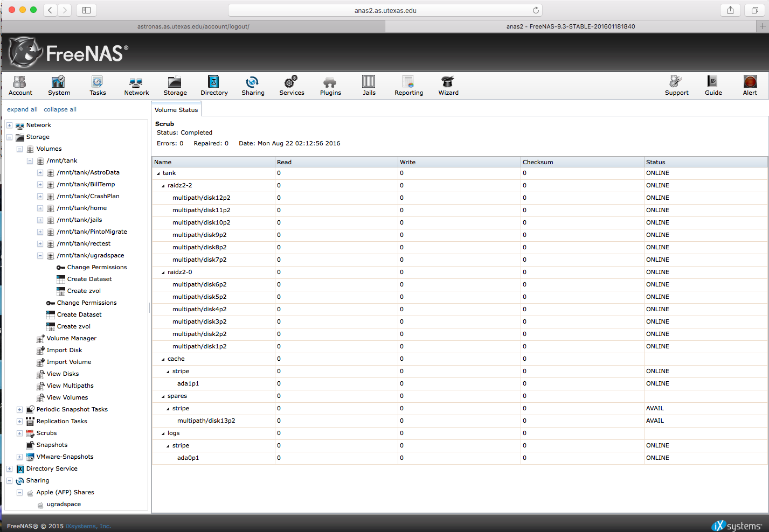
Task: Collapse the /mnt/tank tree node
Action: [30, 160]
